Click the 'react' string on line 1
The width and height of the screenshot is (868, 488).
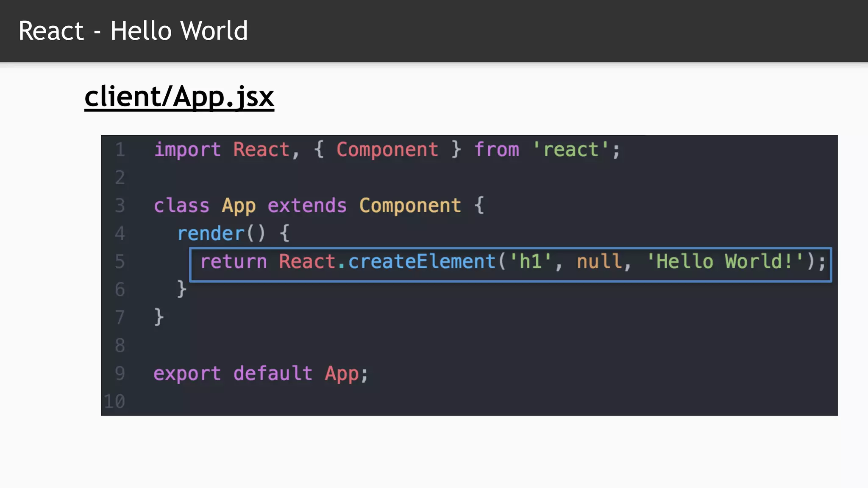point(571,150)
